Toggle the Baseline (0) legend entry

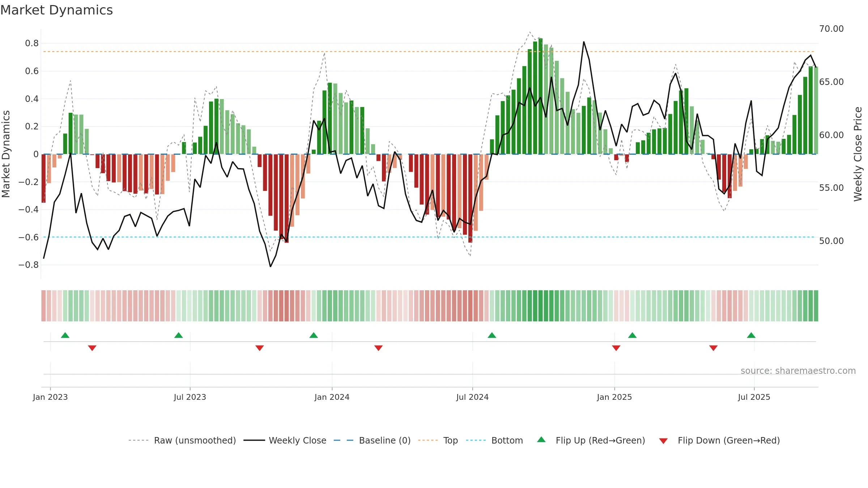coord(372,440)
